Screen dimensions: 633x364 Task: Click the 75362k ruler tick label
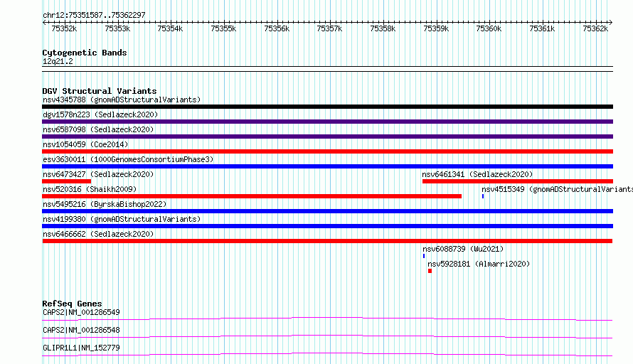(x=595, y=28)
